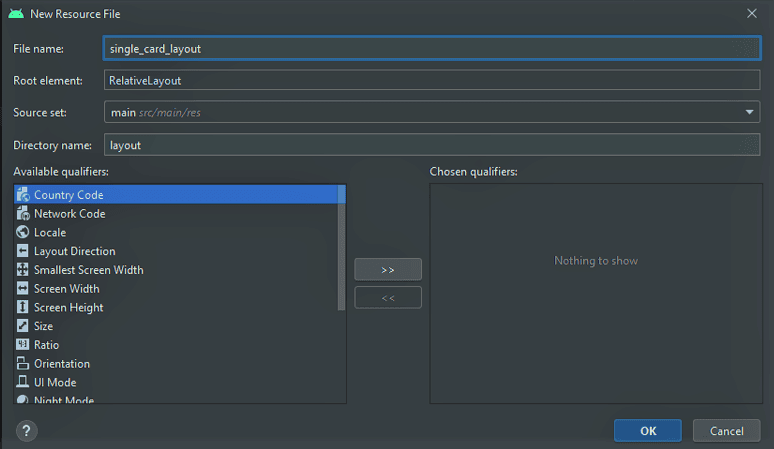The image size is (774, 449).
Task: Add qualifier with the >> button
Action: (388, 270)
